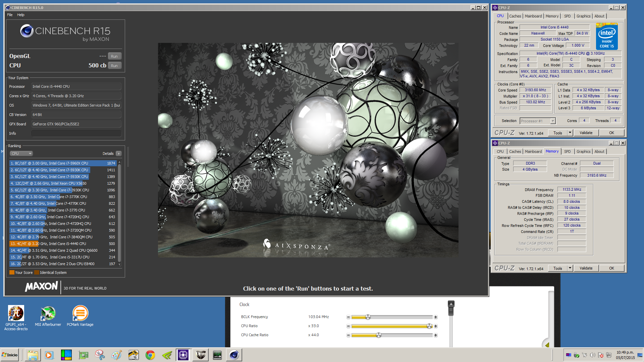Open NVIDIA app from taskbar
Screen dimensions: 644x362
coord(167,355)
